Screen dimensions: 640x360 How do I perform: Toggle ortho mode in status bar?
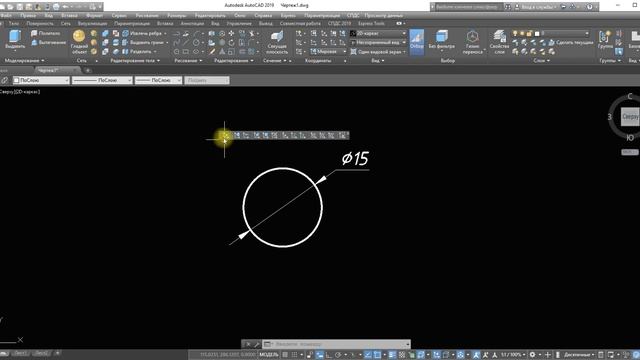pyautogui.click(x=329, y=355)
